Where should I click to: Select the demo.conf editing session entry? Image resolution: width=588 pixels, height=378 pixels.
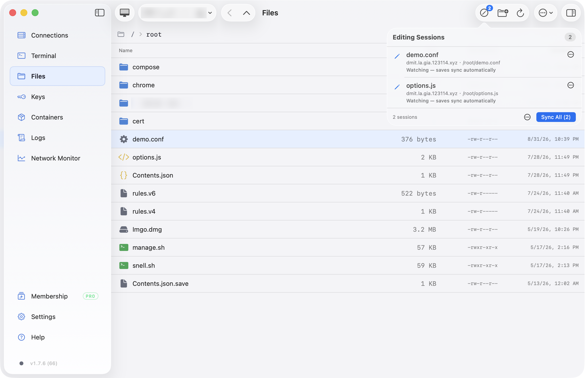[x=484, y=62]
